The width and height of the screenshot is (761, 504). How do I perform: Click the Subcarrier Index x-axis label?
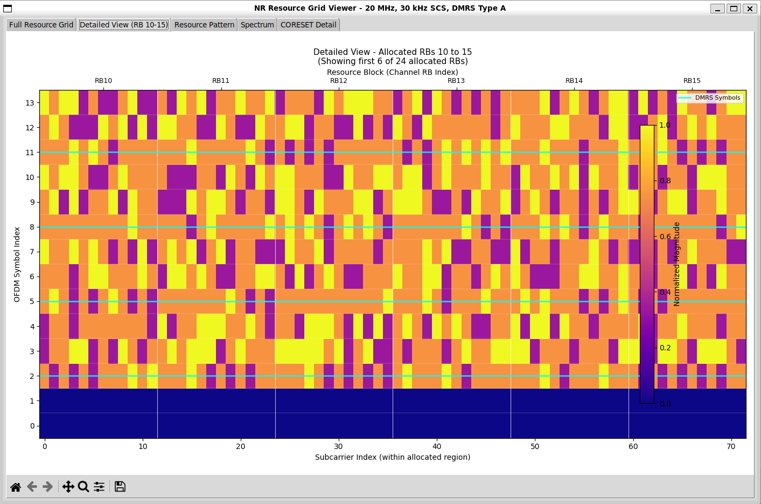tap(392, 457)
